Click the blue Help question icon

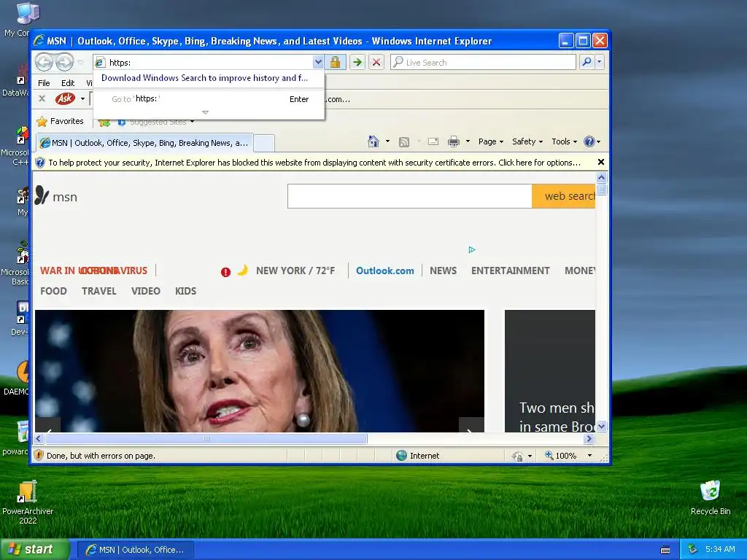click(x=589, y=141)
